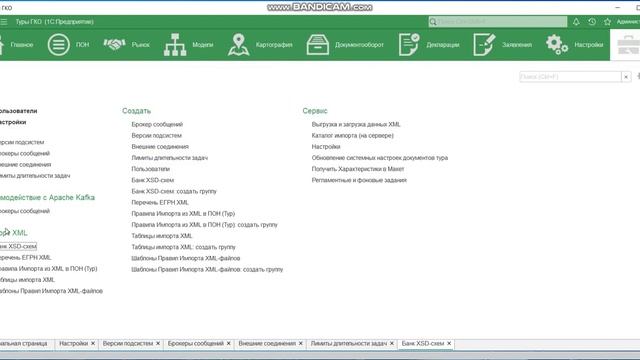This screenshot has width=640, height=360.
Task: Click into the Поиск (Ctrl+F) field
Action: click(570, 77)
